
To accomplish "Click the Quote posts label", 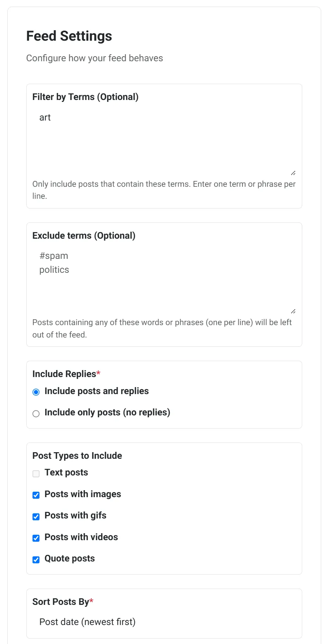I will 70,558.
